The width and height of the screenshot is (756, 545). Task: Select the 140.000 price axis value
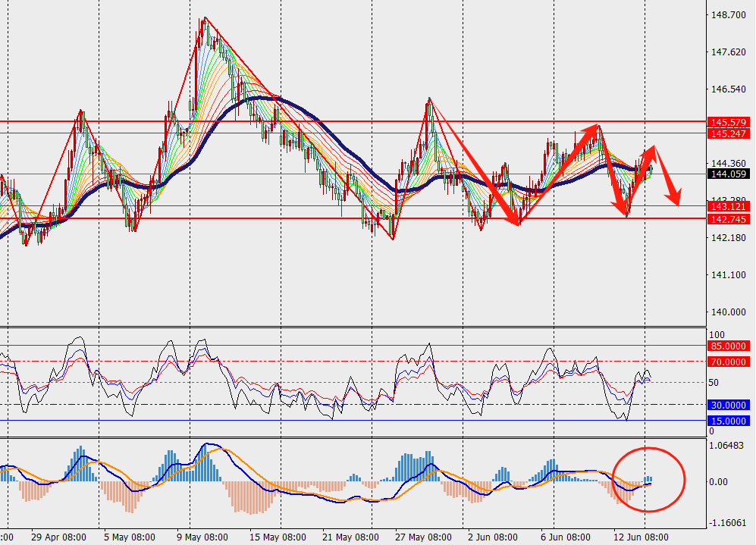coord(724,312)
